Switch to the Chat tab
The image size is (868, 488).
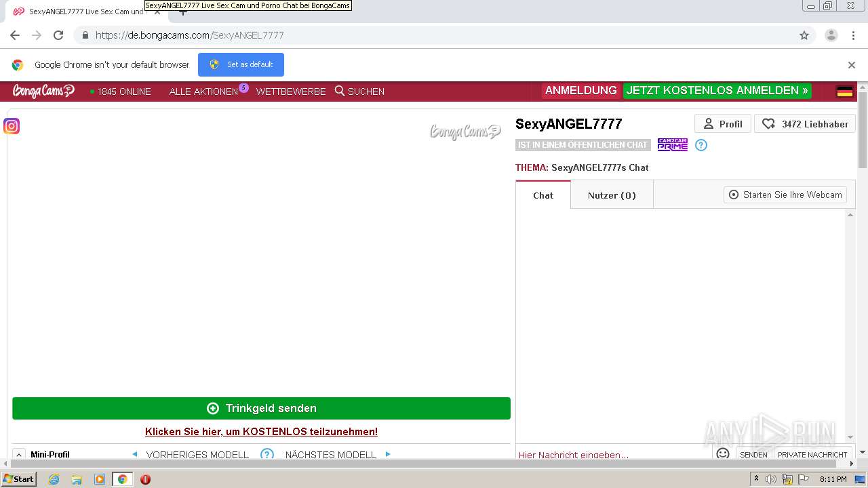click(543, 195)
